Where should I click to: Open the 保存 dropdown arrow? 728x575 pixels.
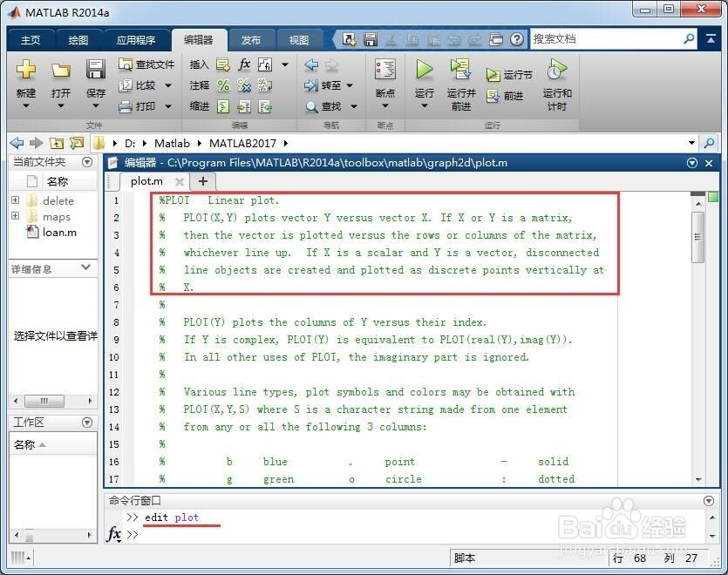pos(96,105)
